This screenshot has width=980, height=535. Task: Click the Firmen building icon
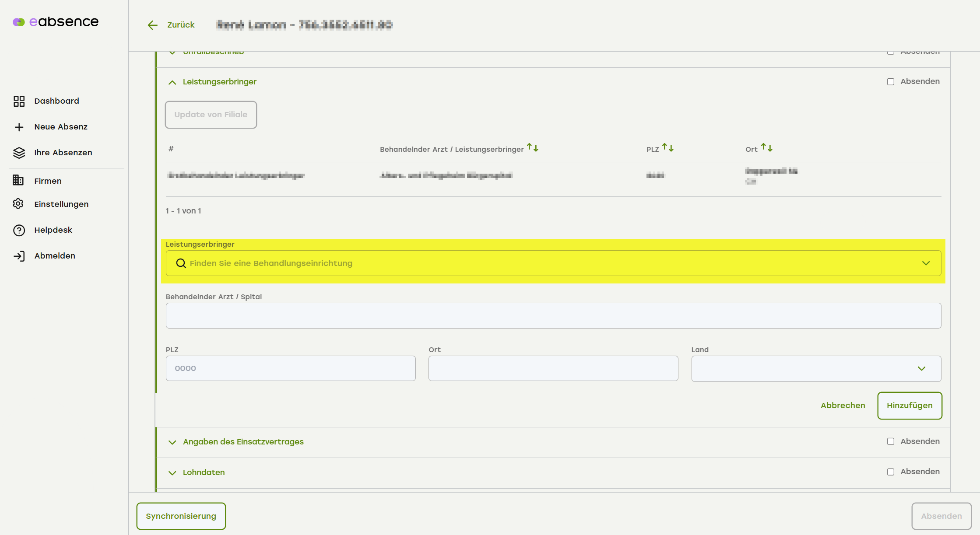coord(18,180)
